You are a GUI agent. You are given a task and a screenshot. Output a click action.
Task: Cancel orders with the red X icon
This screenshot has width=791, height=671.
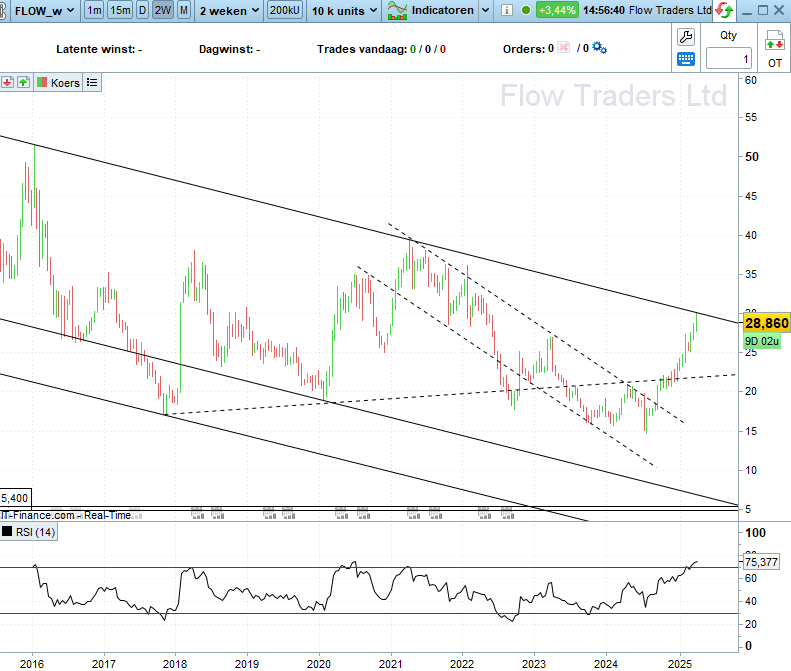[563, 48]
